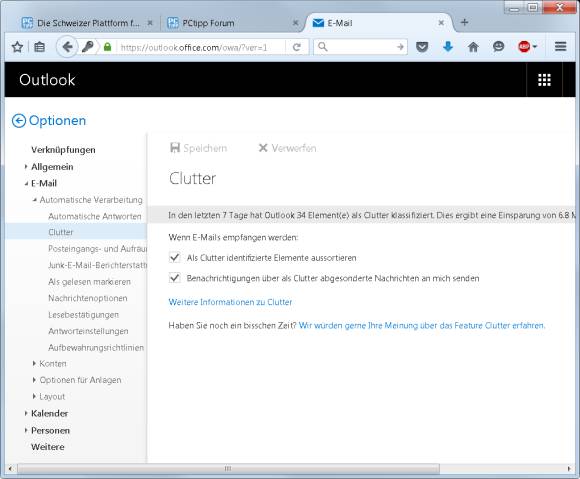Image resolution: width=580 pixels, height=479 pixels.
Task: Open Weitere Informationen zu Clutter link
Action: pos(230,302)
